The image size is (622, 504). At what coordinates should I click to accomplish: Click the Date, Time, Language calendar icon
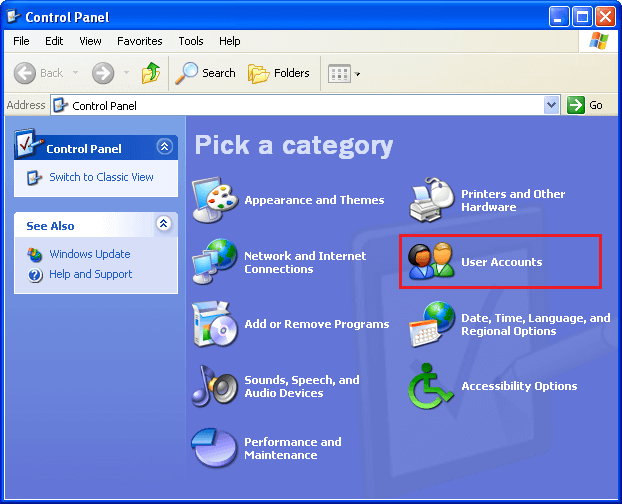point(432,324)
